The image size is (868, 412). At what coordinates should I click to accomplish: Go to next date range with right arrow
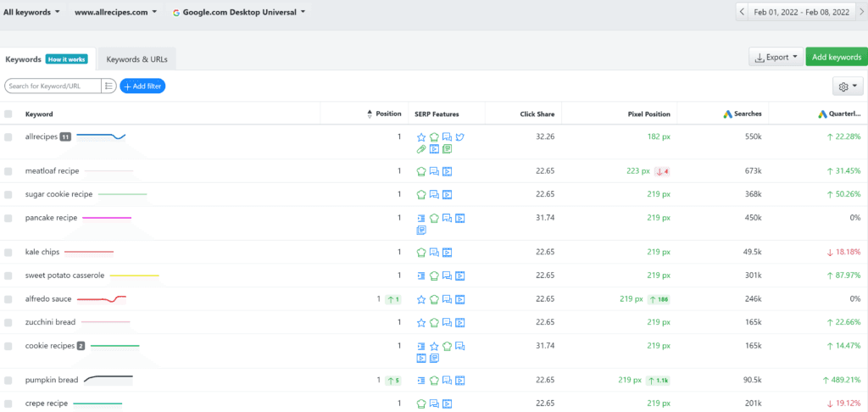point(862,12)
